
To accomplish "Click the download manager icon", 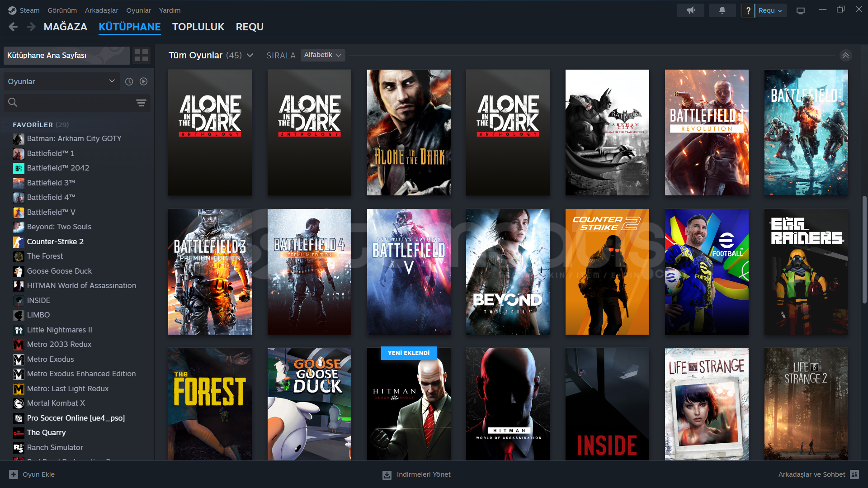I will click(x=387, y=475).
